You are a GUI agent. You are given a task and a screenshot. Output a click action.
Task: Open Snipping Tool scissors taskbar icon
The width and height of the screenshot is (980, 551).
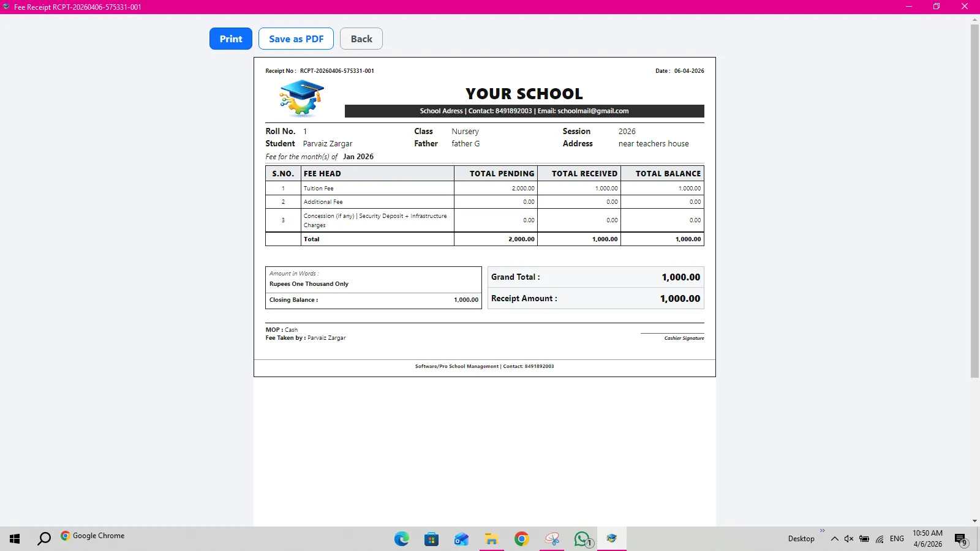pos(552,539)
